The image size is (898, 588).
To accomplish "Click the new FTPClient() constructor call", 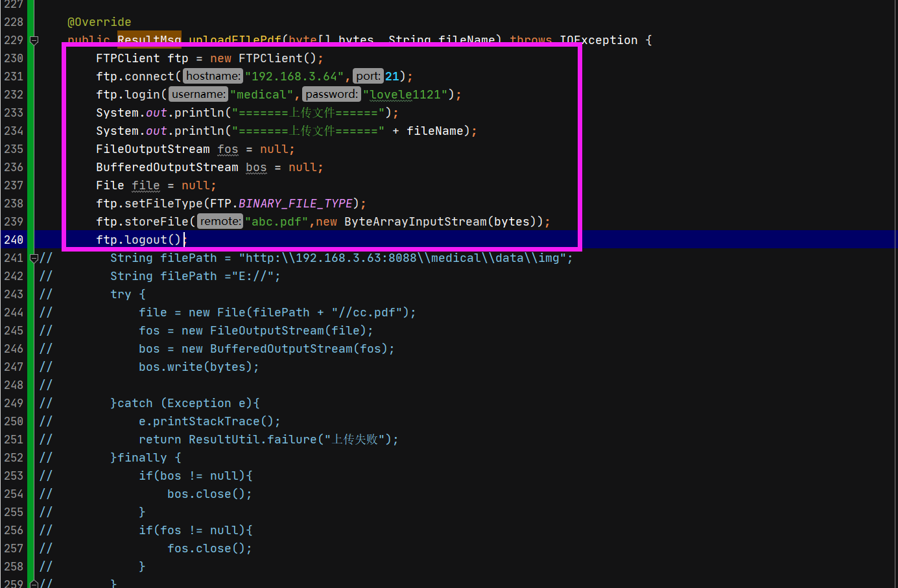I will tap(263, 58).
